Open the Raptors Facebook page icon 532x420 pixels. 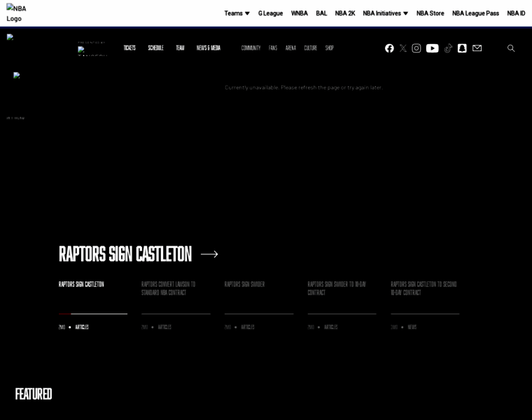[389, 48]
